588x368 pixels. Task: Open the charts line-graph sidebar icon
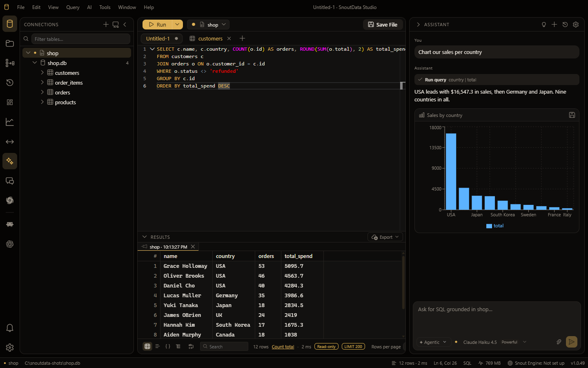10,122
